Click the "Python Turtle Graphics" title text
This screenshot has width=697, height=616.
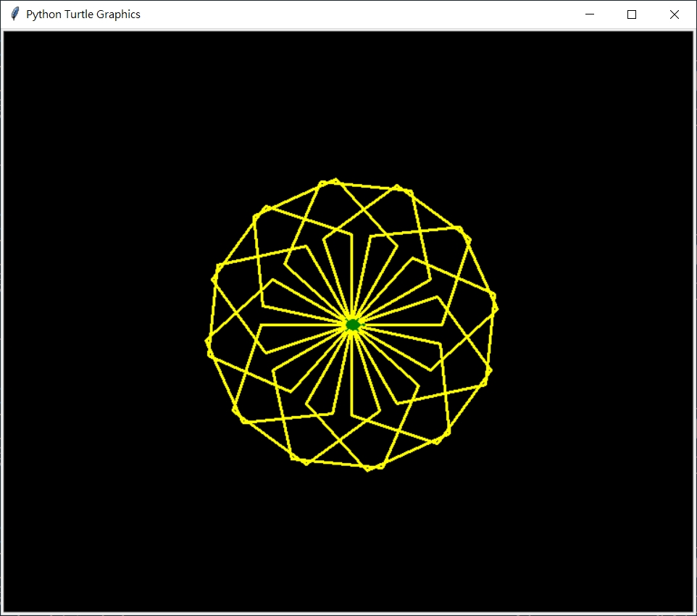pos(83,14)
